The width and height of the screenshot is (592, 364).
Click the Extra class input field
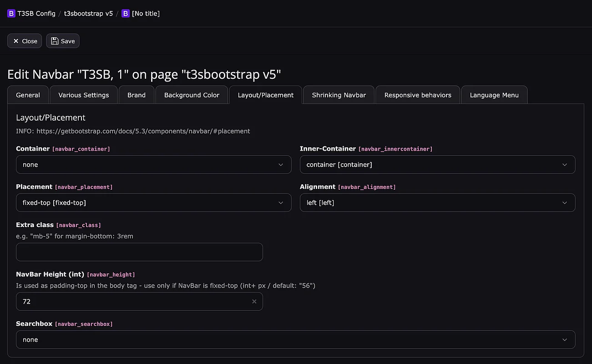(x=139, y=252)
